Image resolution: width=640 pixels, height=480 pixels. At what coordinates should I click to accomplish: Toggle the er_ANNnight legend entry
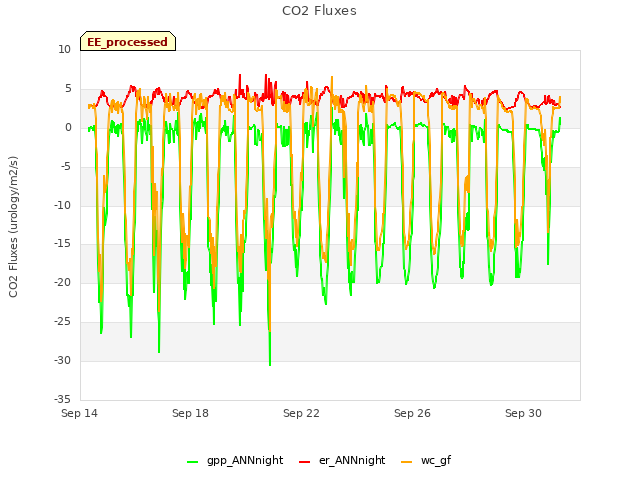point(342,460)
